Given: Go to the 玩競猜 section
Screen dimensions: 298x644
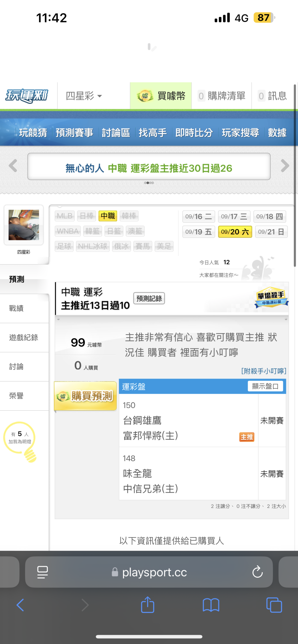Looking at the screenshot, I should pyautogui.click(x=33, y=133).
